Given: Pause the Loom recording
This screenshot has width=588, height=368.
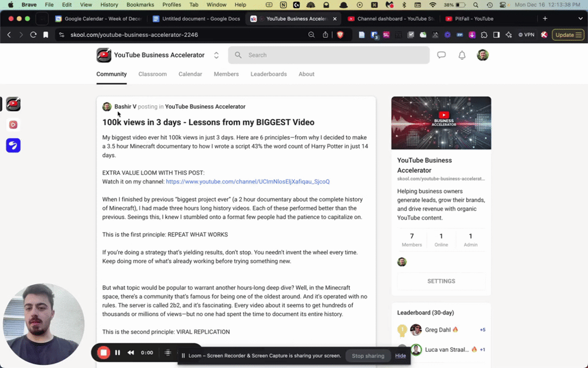Looking at the screenshot, I should tap(118, 352).
